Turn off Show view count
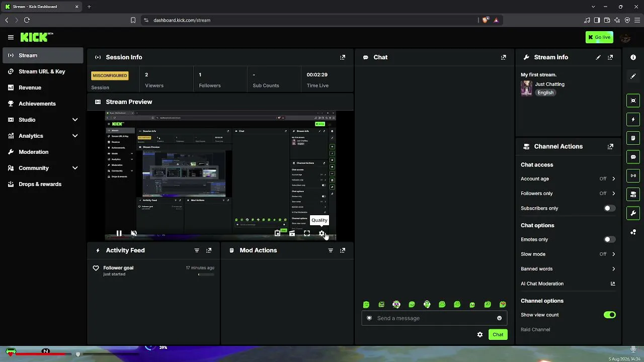The height and width of the screenshot is (362, 644). pyautogui.click(x=609, y=315)
